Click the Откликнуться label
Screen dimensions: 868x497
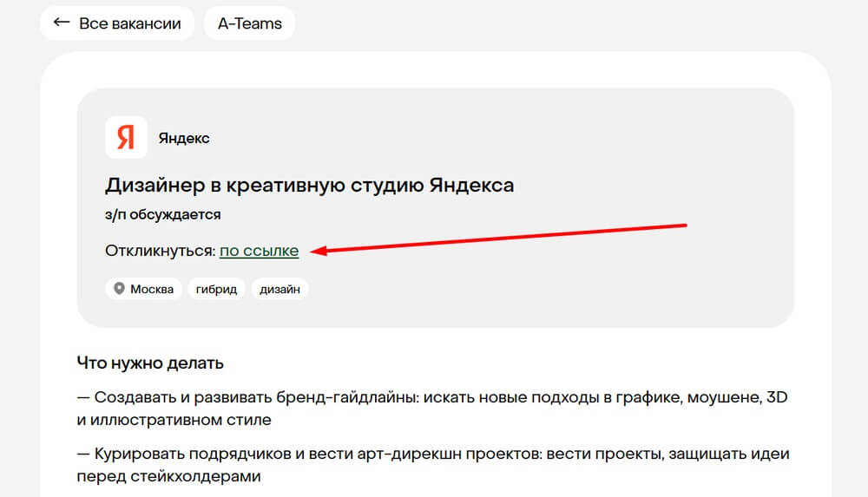pyautogui.click(x=161, y=251)
